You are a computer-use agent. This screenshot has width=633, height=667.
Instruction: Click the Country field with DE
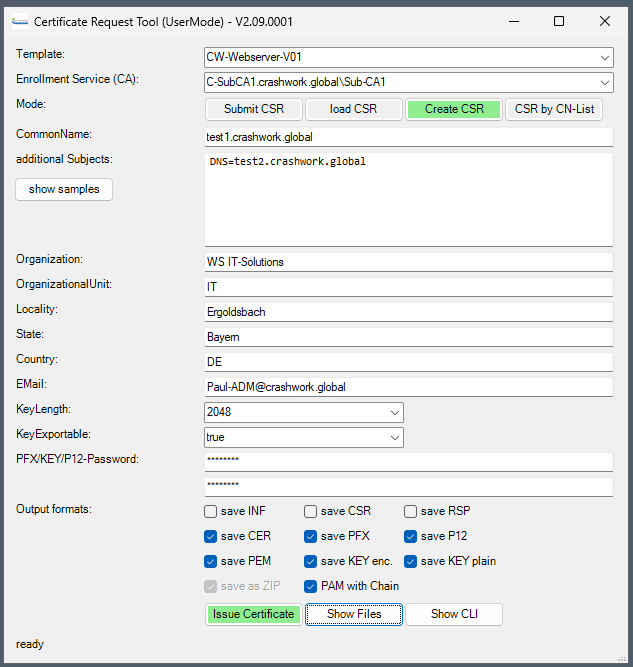click(409, 362)
